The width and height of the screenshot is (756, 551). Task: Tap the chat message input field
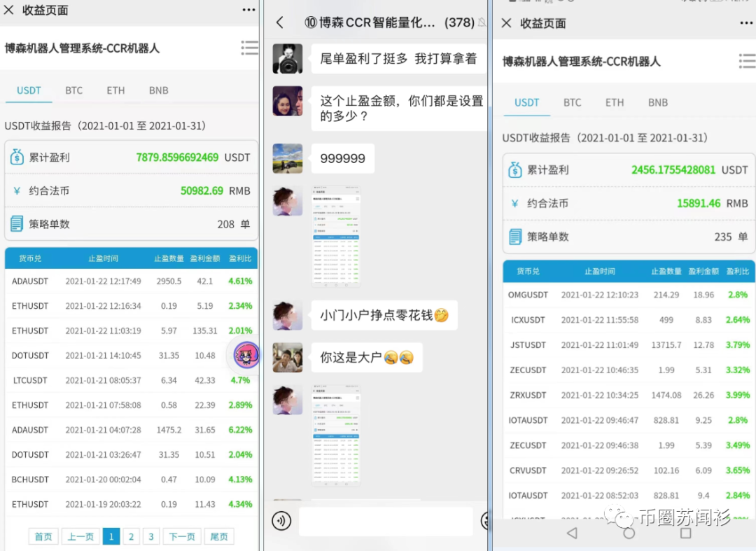pos(385,521)
